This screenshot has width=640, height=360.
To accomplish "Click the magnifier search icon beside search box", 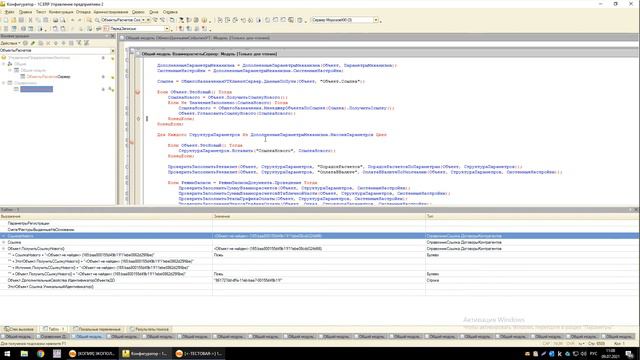I will (97, 20).
